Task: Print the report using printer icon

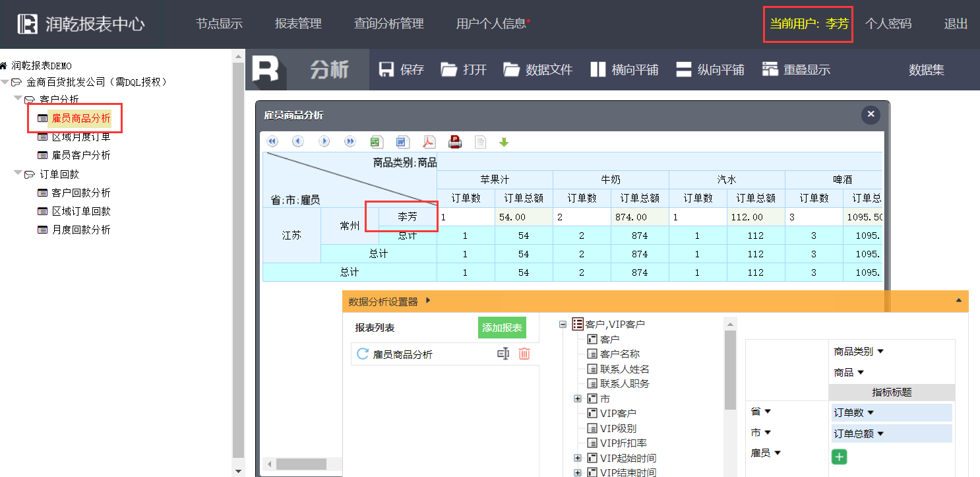Action: pos(455,142)
